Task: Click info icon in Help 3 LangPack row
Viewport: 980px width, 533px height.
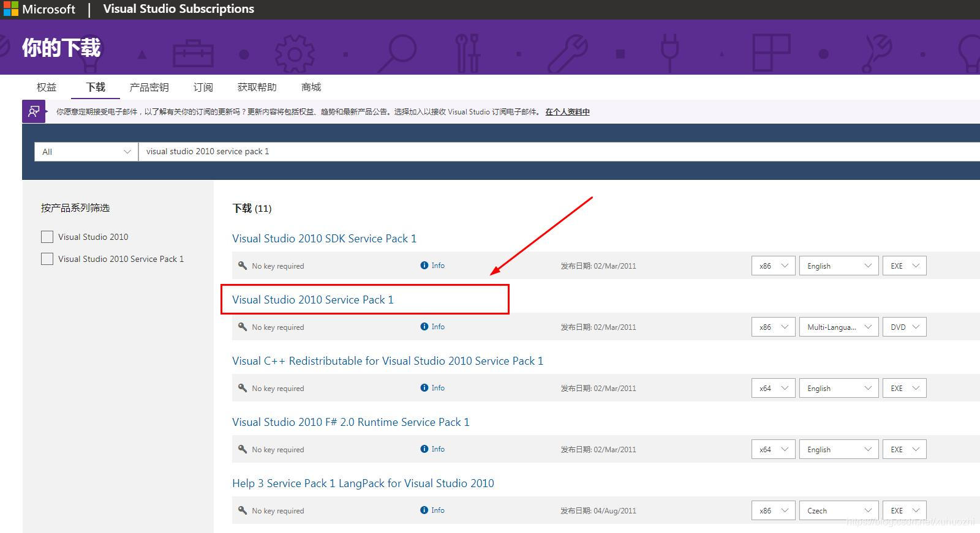Action: click(x=424, y=510)
